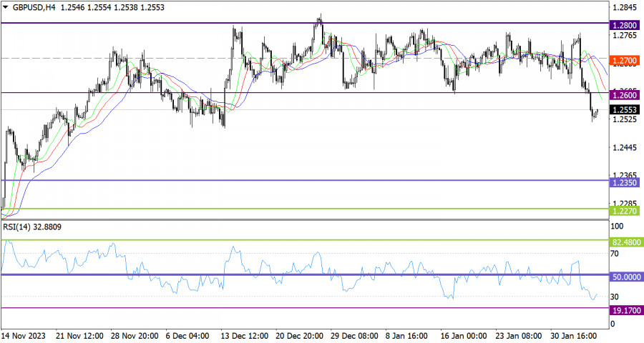Click the orange 1.2700 price label
This screenshot has width=644, height=343.
tap(625, 61)
